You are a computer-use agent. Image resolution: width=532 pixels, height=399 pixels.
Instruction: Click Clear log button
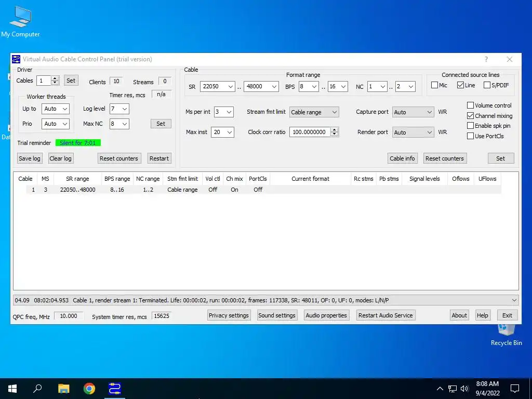pyautogui.click(x=60, y=158)
